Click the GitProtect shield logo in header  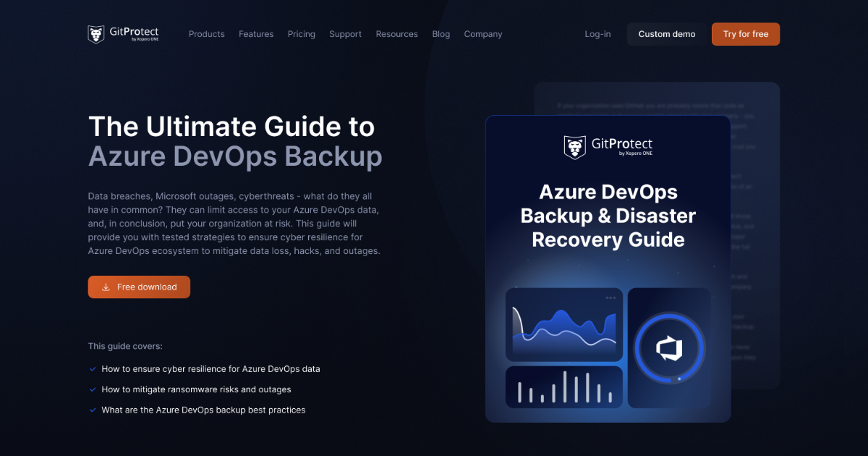(95, 33)
